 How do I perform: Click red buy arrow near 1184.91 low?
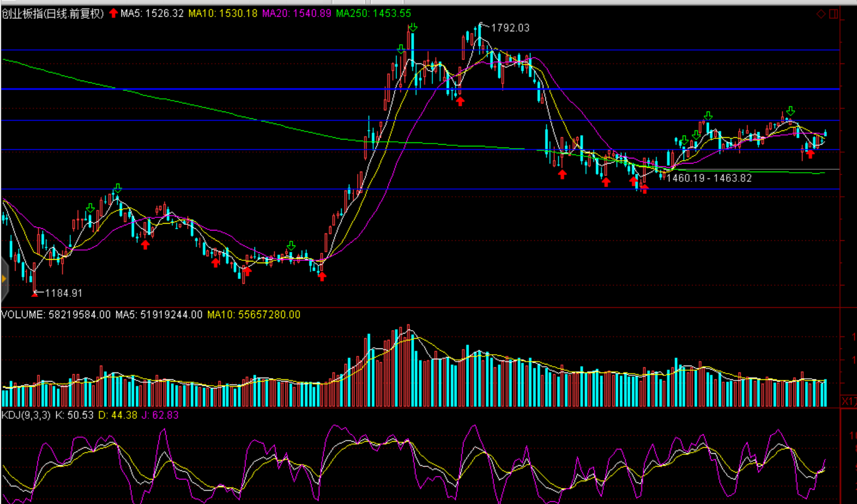click(x=35, y=293)
